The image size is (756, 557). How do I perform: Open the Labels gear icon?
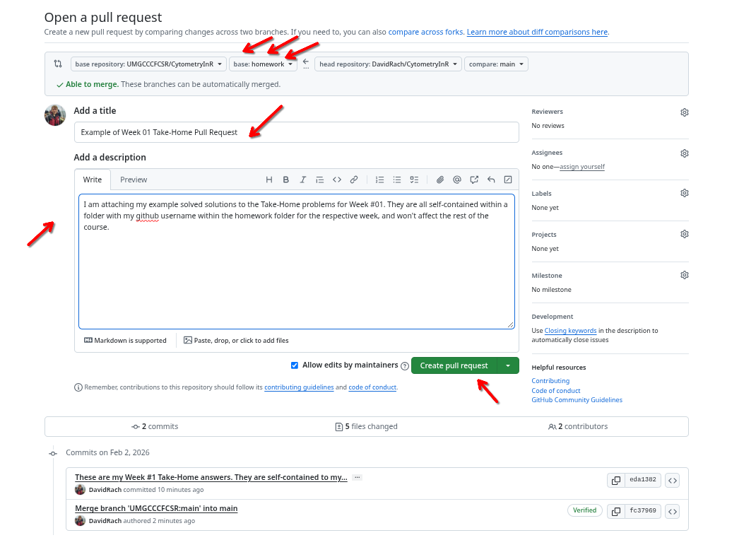point(684,194)
